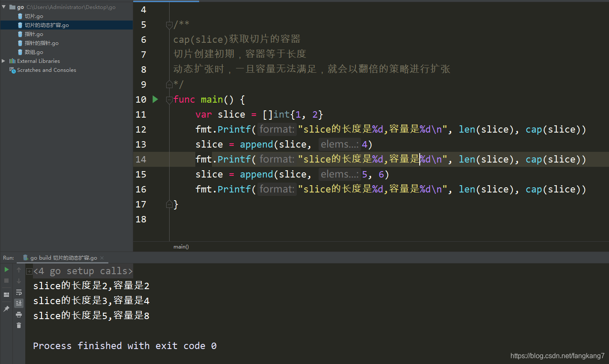The width and height of the screenshot is (609, 364).
Task: Clear console with trash icon
Action: 19,326
